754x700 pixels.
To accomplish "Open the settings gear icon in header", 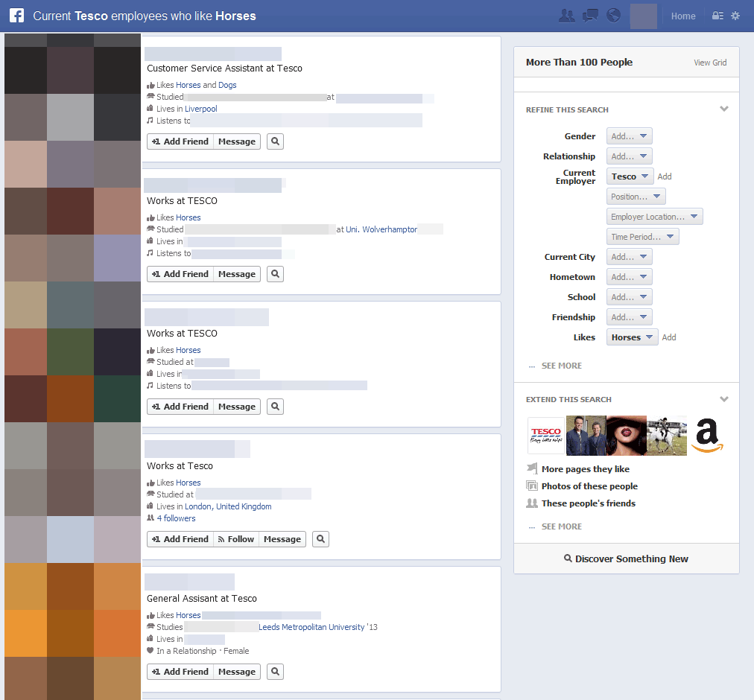I will tap(735, 16).
